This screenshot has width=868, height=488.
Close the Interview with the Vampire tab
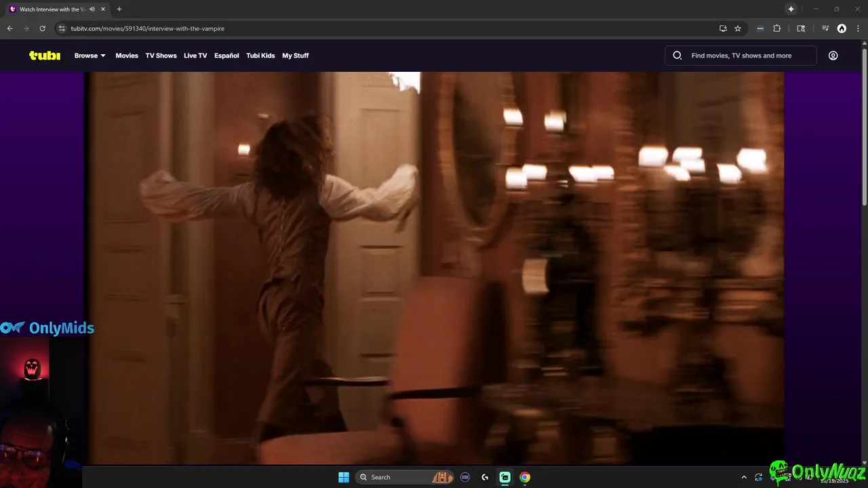click(102, 9)
